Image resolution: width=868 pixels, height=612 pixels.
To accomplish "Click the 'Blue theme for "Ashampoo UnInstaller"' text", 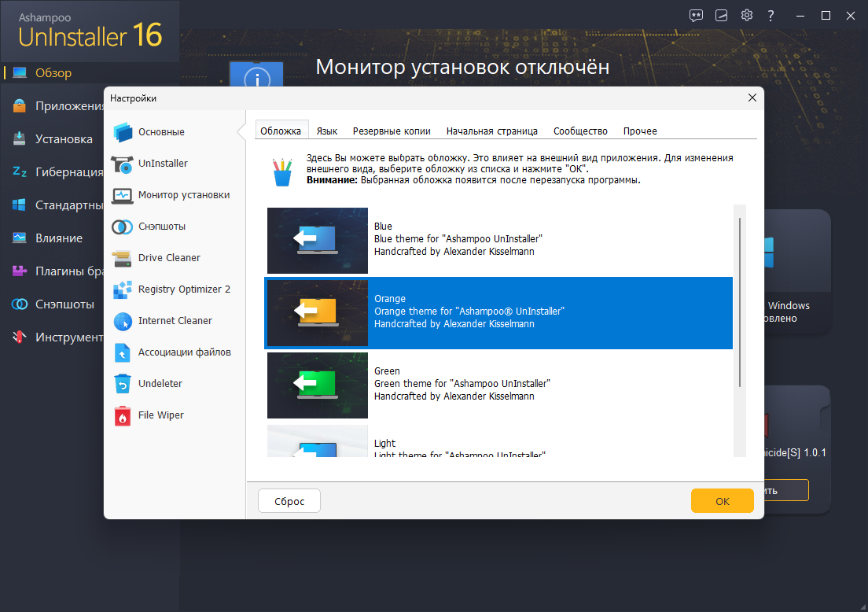I will (458, 238).
